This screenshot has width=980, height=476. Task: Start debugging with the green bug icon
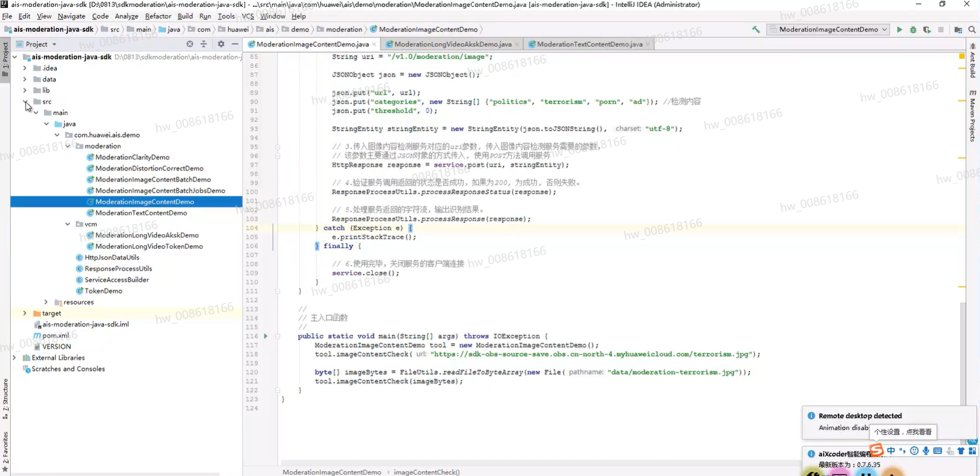[x=913, y=30]
